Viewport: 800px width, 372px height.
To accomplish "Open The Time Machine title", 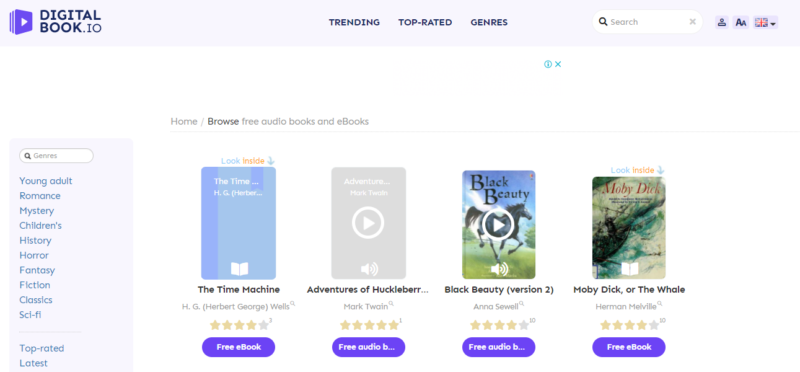I will click(239, 290).
